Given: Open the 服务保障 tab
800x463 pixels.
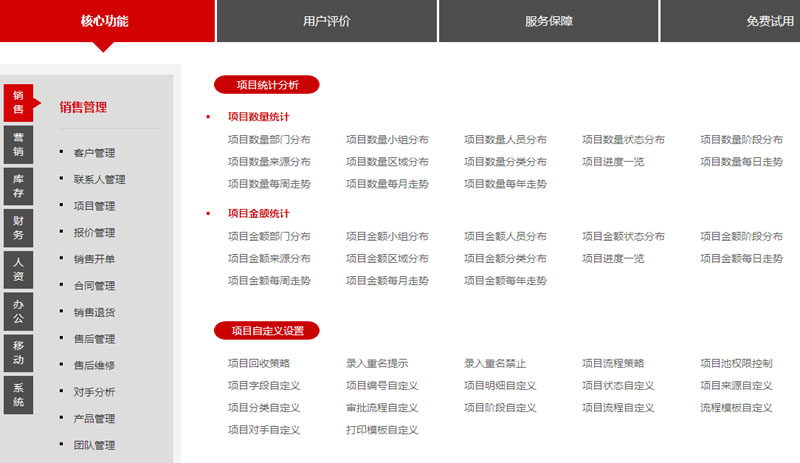Looking at the screenshot, I should (x=548, y=21).
